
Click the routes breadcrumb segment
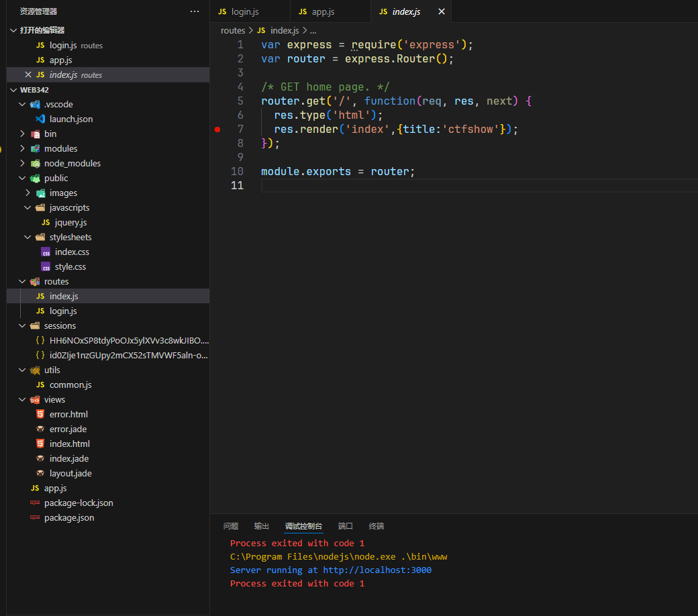[233, 30]
